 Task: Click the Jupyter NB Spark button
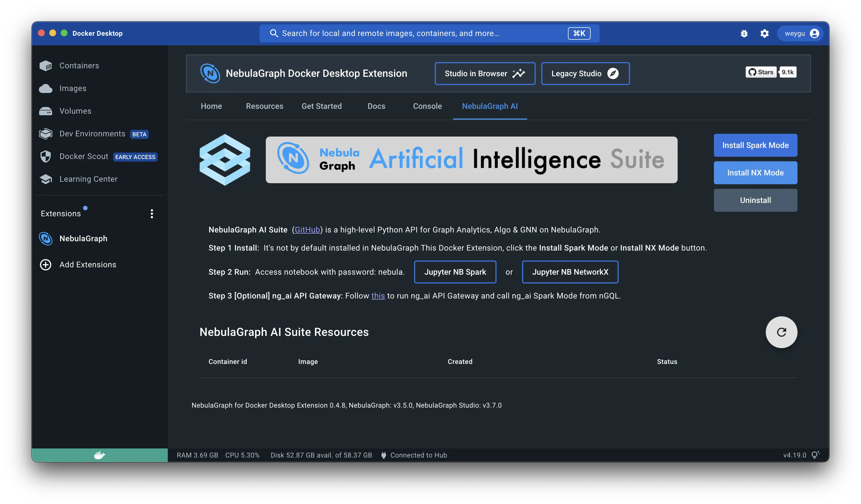[x=455, y=272]
